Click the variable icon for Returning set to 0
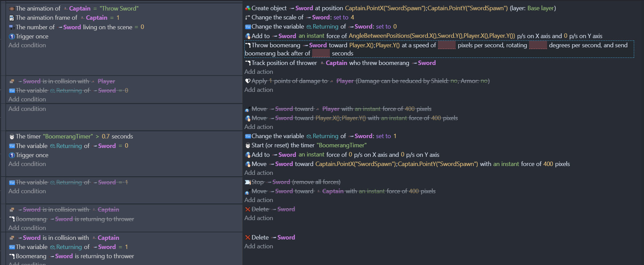This screenshot has width=644, height=265. pyautogui.click(x=248, y=27)
